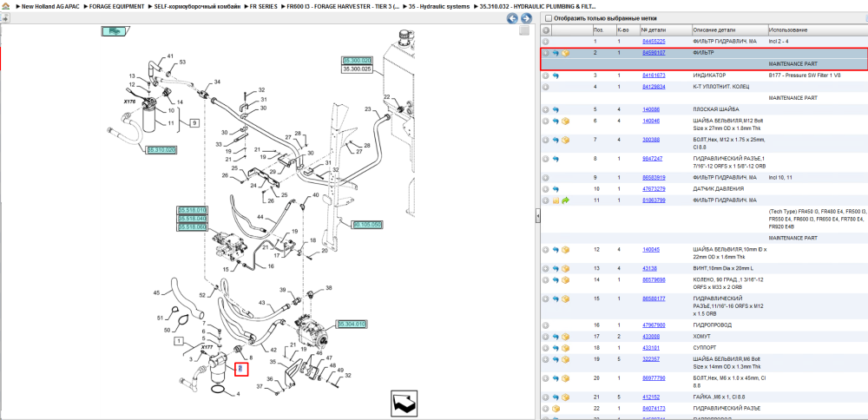Click boxed callout number 9 in diagram
Image resolution: width=868 pixels, height=420 pixels.
tap(194, 123)
